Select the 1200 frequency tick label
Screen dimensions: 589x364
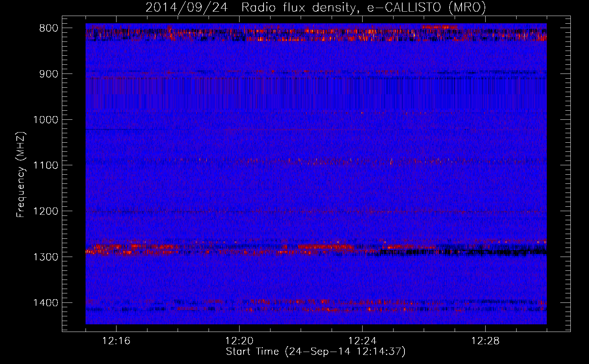coord(46,211)
